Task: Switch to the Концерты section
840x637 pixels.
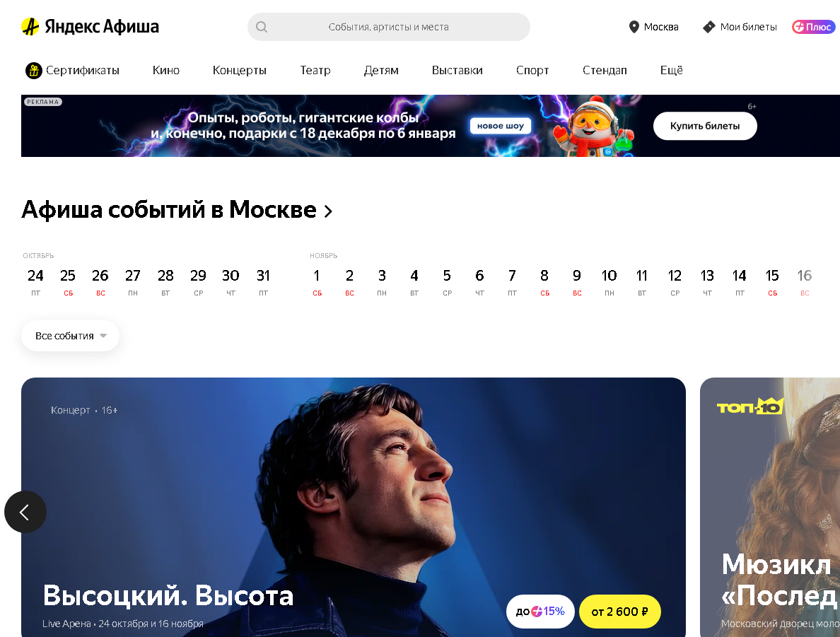Action: tap(240, 70)
